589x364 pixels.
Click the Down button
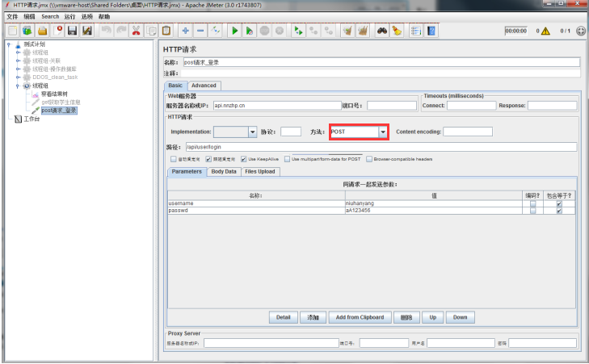461,317
